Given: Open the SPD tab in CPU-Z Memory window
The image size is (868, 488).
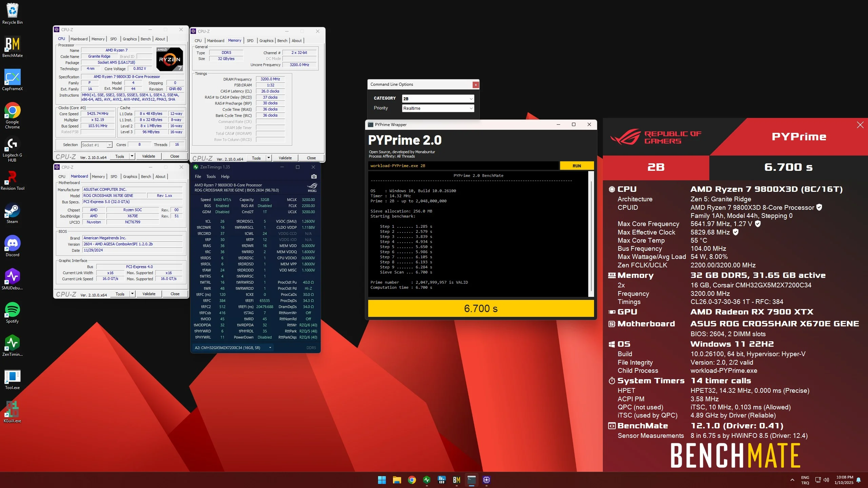Looking at the screenshot, I should [x=250, y=41].
